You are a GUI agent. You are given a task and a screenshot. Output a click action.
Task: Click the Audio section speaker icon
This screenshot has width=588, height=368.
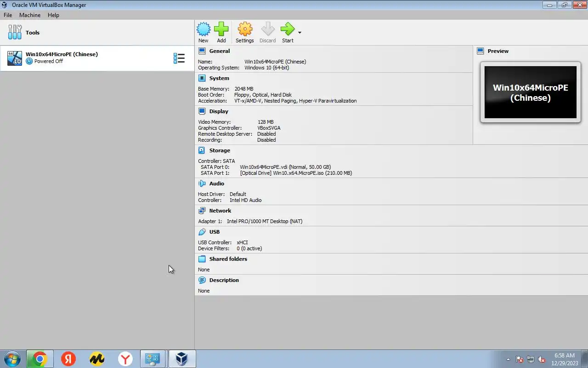point(202,184)
